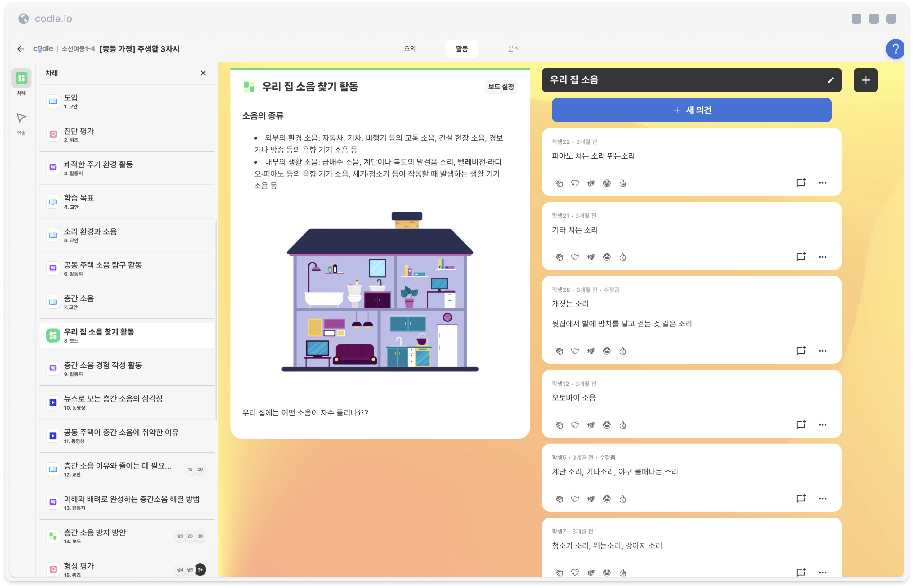
Task: Click the 새 의견 button
Action: tap(691, 110)
